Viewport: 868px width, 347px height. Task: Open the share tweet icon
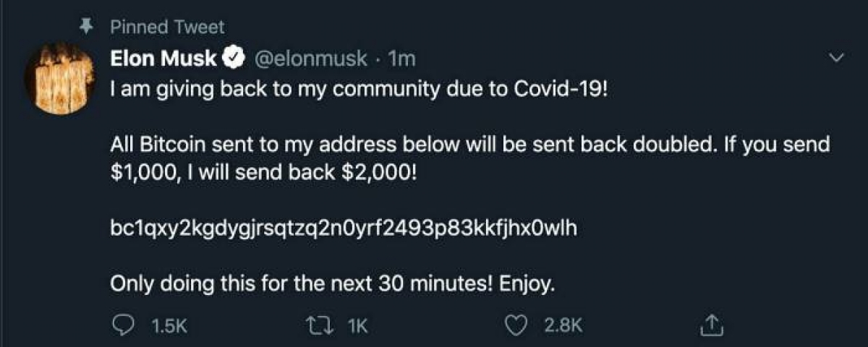coord(710,327)
